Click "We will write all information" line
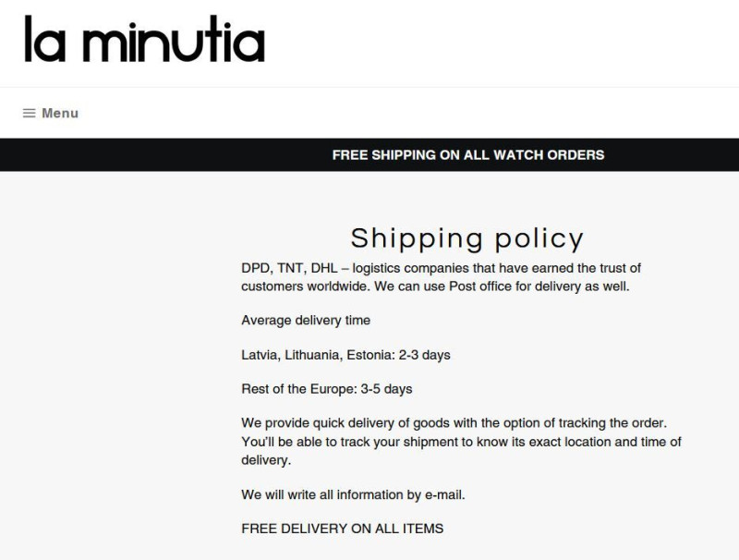The image size is (739, 560). click(x=353, y=495)
